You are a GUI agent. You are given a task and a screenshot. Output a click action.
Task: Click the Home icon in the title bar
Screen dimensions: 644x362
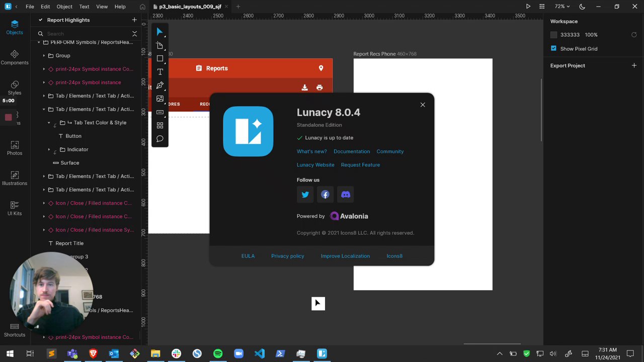pyautogui.click(x=142, y=7)
